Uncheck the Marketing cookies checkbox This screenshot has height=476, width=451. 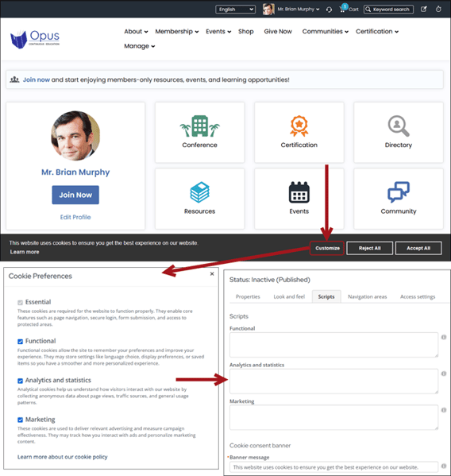[21, 420]
